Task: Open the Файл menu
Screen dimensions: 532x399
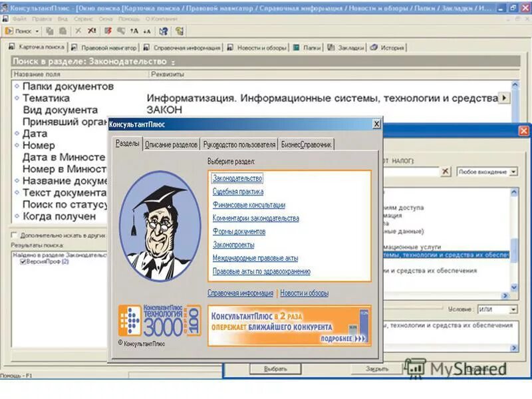Action: (19, 19)
